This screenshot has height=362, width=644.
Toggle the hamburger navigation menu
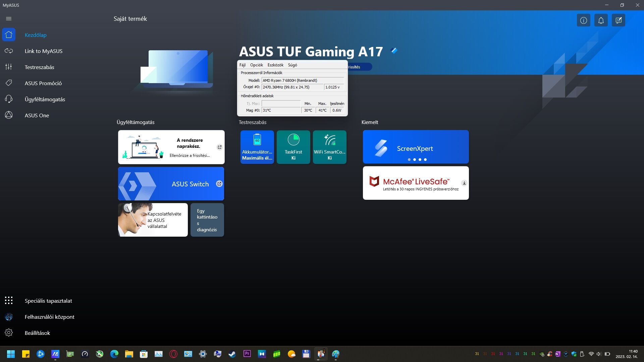click(9, 19)
